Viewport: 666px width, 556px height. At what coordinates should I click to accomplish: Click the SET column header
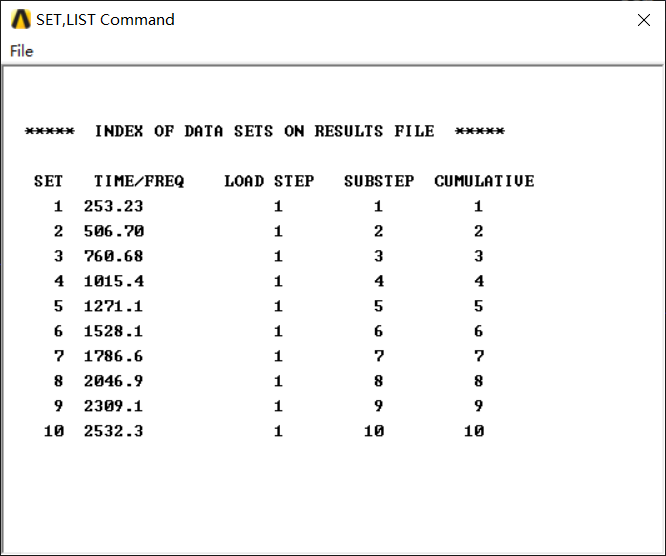pos(48,181)
